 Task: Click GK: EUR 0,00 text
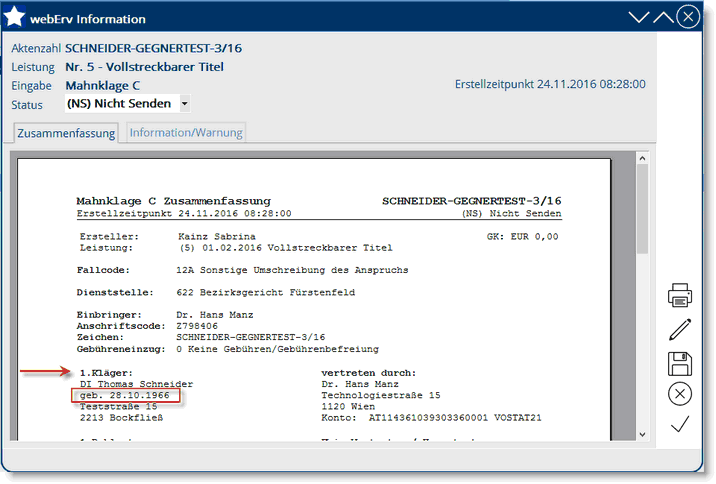click(x=522, y=237)
